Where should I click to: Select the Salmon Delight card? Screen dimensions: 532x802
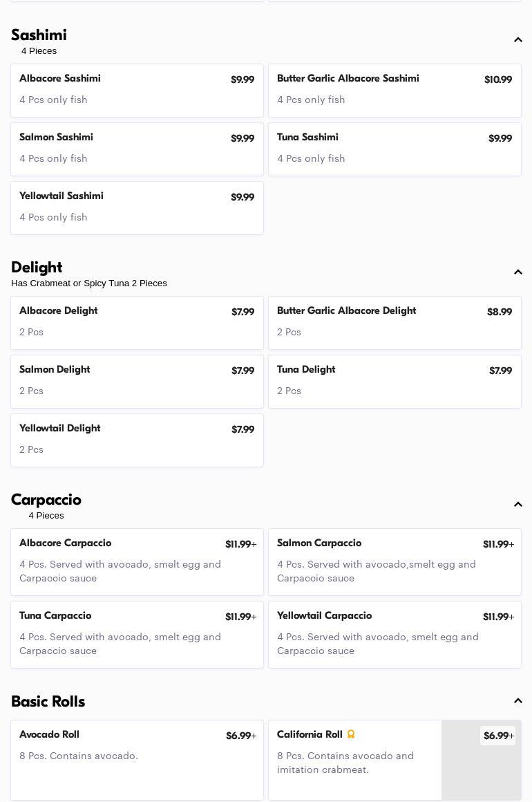pyautogui.click(x=137, y=382)
